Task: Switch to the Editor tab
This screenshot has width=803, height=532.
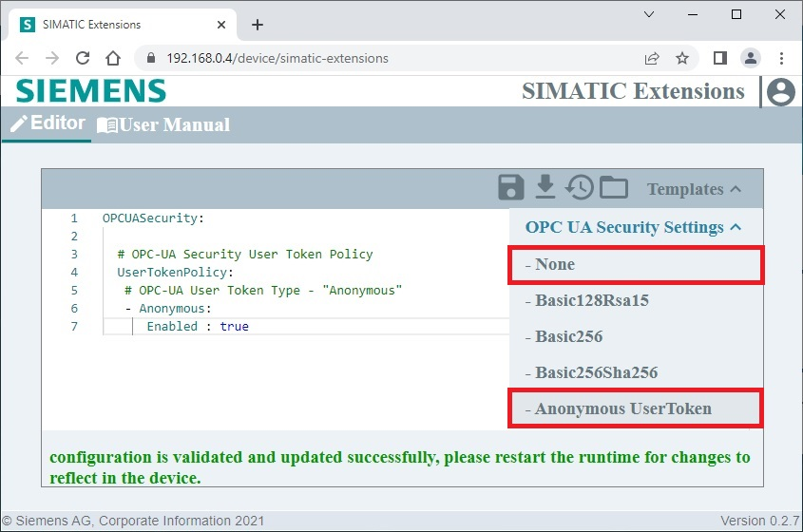Action: pyautogui.click(x=48, y=123)
